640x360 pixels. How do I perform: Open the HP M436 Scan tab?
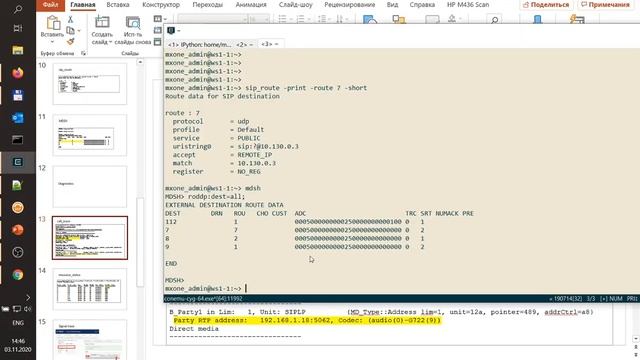click(x=468, y=5)
